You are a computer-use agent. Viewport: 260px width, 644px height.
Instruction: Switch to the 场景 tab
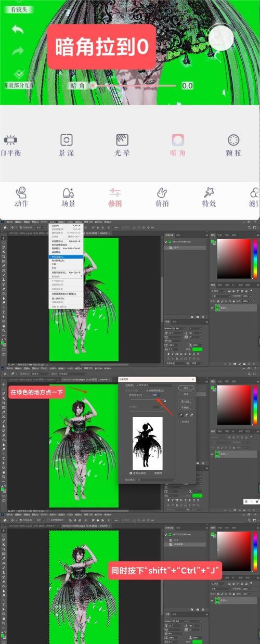68,197
